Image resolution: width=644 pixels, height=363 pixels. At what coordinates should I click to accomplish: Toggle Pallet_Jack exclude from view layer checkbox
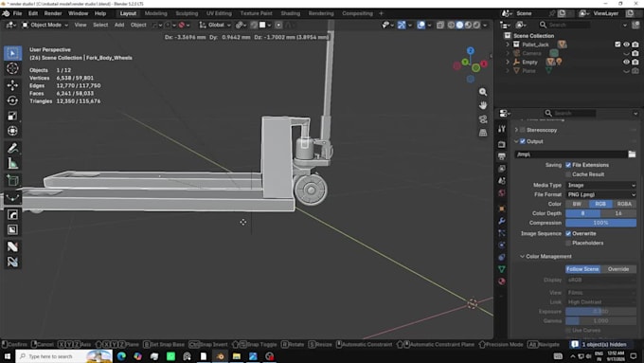pyautogui.click(x=617, y=45)
